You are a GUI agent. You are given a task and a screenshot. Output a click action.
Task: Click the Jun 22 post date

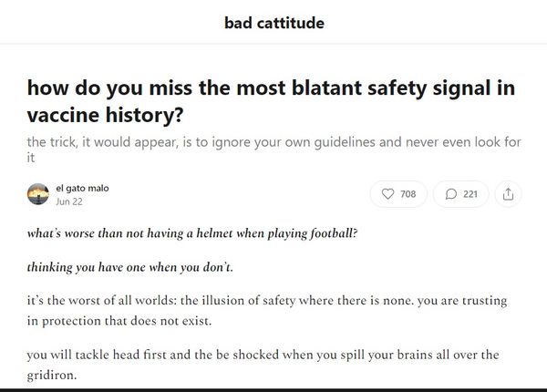pos(69,201)
